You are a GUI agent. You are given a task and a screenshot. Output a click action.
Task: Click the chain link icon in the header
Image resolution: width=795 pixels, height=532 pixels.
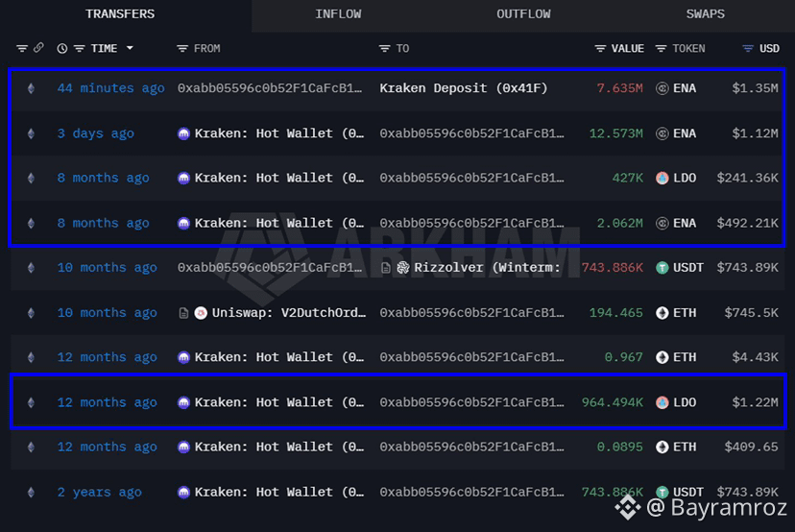[x=38, y=48]
